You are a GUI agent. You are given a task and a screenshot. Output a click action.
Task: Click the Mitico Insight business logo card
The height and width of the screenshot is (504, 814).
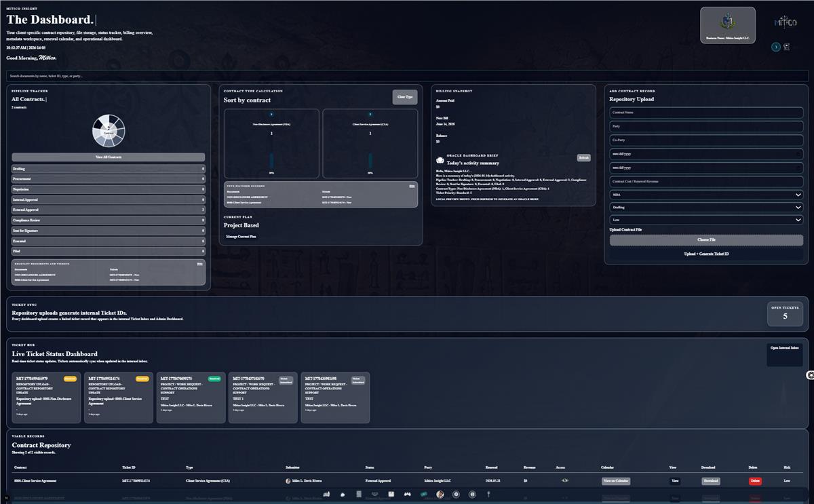[x=728, y=25]
